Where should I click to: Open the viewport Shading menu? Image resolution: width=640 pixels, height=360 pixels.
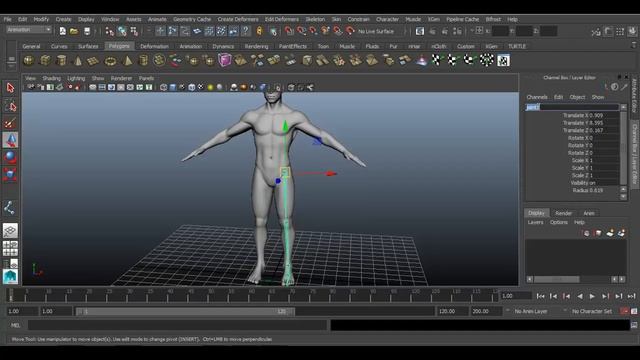pyautogui.click(x=51, y=78)
